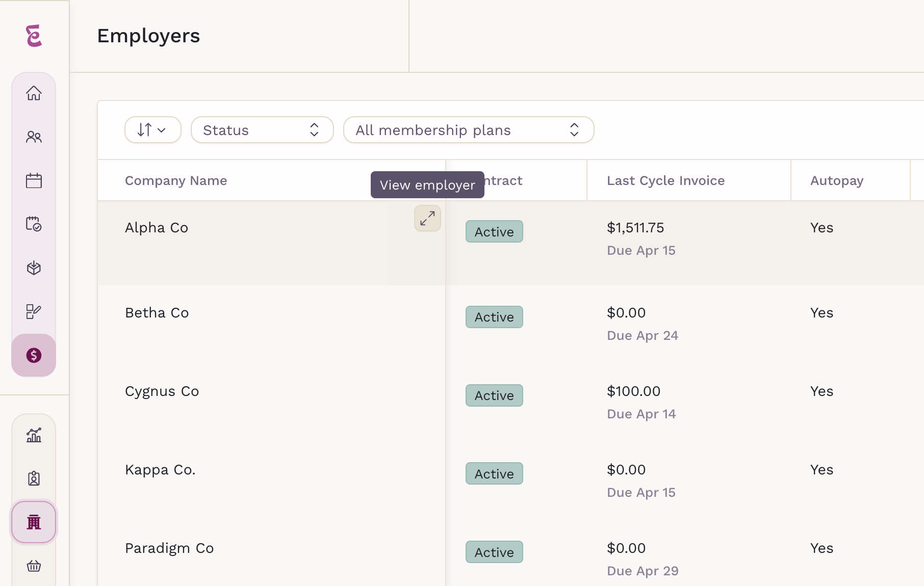Image resolution: width=924 pixels, height=586 pixels.
Task: Open the Betha Co row
Action: pos(157,313)
